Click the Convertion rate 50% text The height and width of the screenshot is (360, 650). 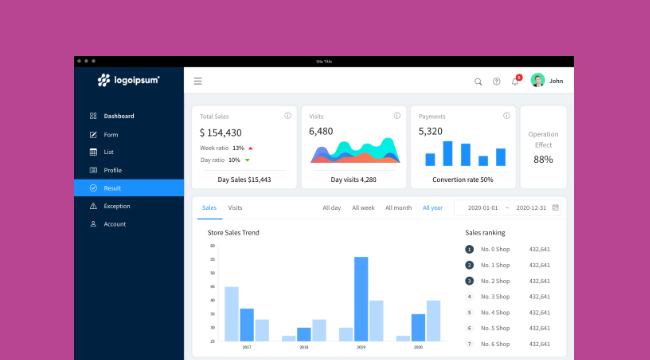pyautogui.click(x=463, y=180)
